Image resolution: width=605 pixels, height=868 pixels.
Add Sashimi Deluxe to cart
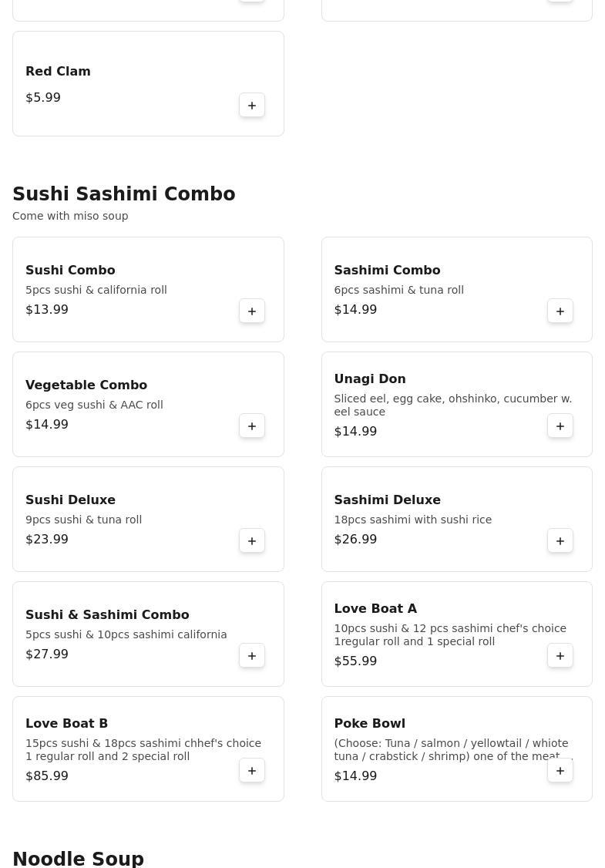(560, 541)
